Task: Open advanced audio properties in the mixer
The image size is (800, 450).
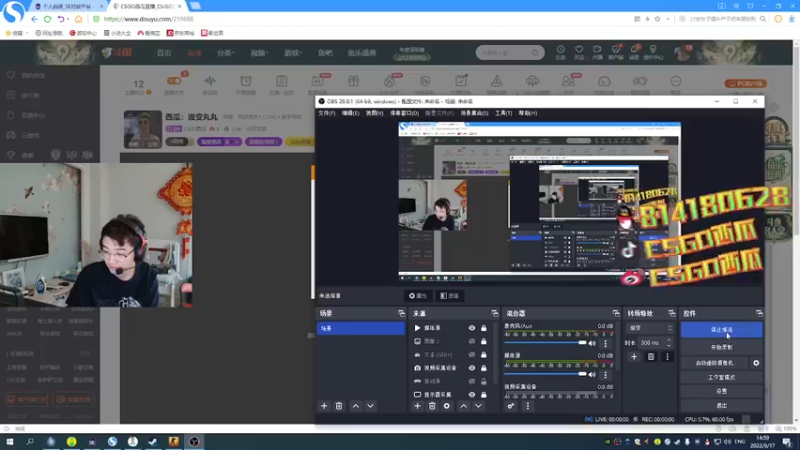Action: point(511,406)
